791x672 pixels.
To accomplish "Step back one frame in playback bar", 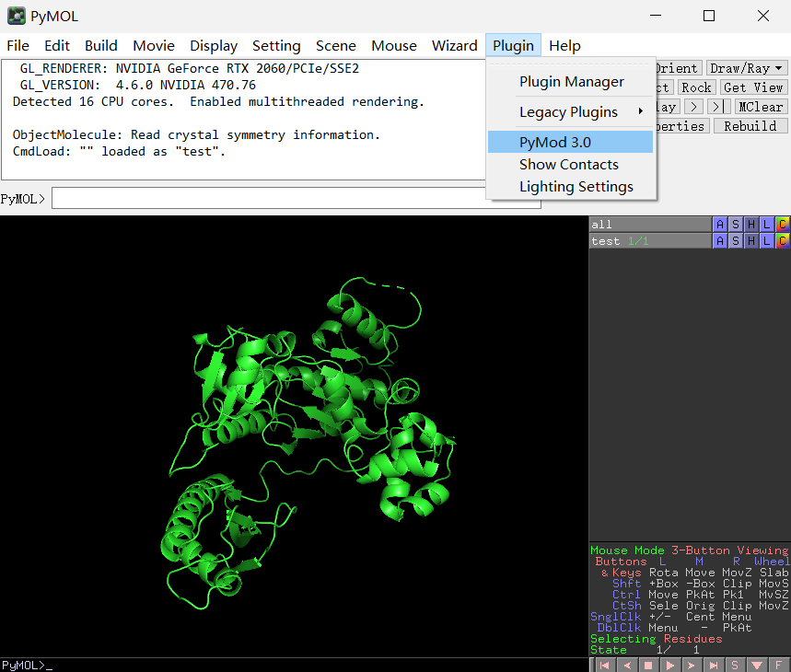I will [626, 666].
